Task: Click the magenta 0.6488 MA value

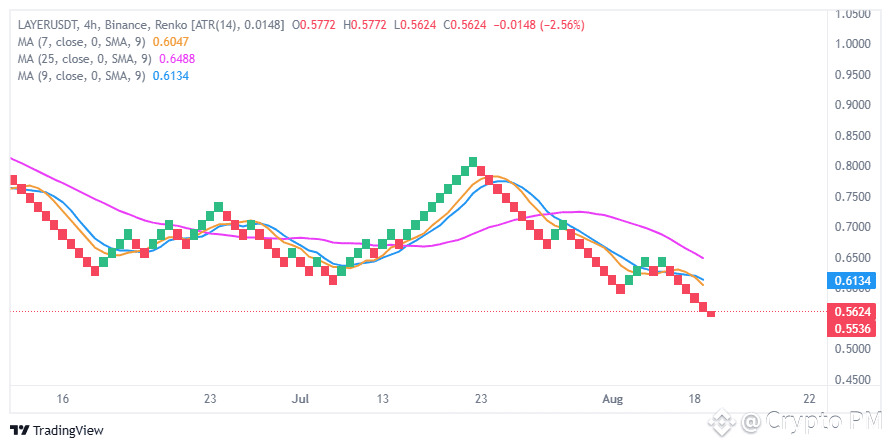Action: click(x=177, y=59)
